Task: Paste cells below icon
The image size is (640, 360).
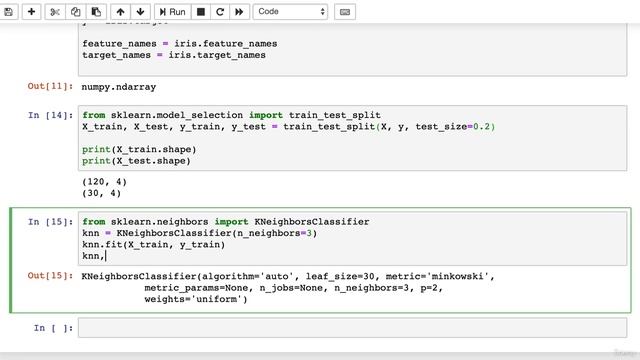Action: pyautogui.click(x=96, y=12)
